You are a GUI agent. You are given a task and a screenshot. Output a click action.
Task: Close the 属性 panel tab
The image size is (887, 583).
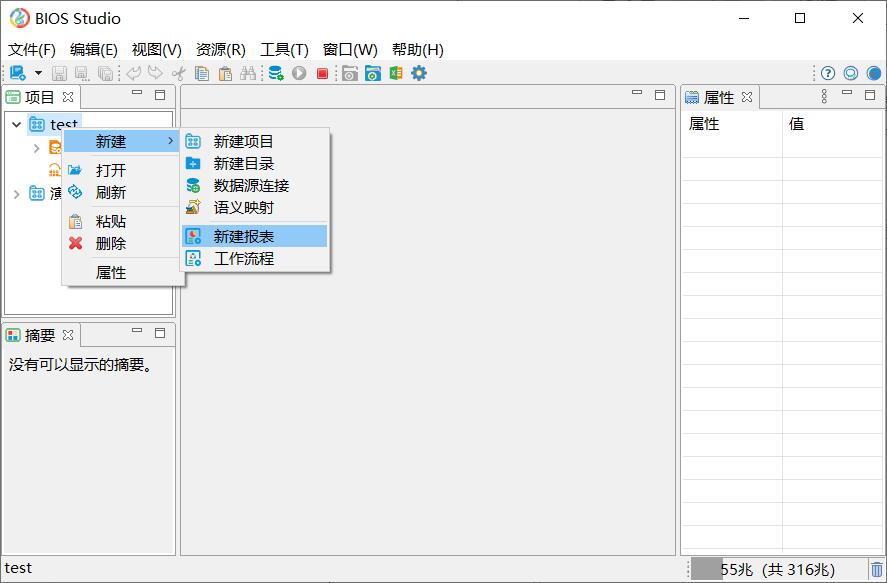[747, 97]
